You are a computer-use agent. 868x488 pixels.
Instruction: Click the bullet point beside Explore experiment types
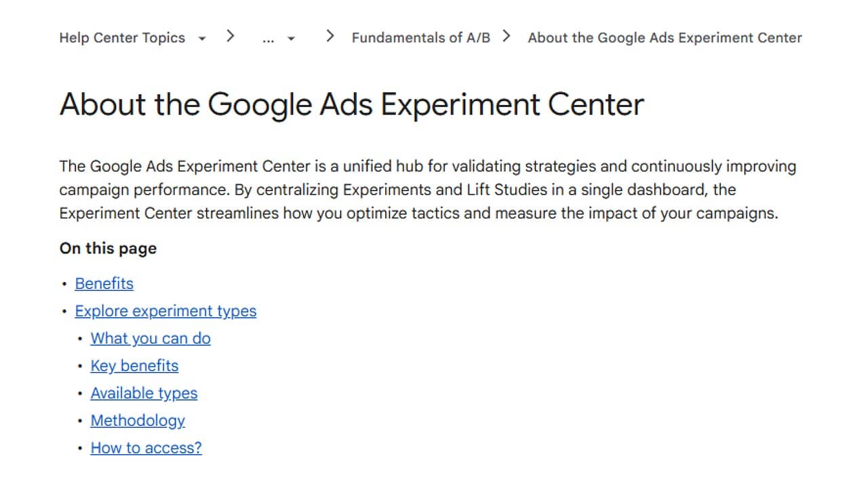64,312
